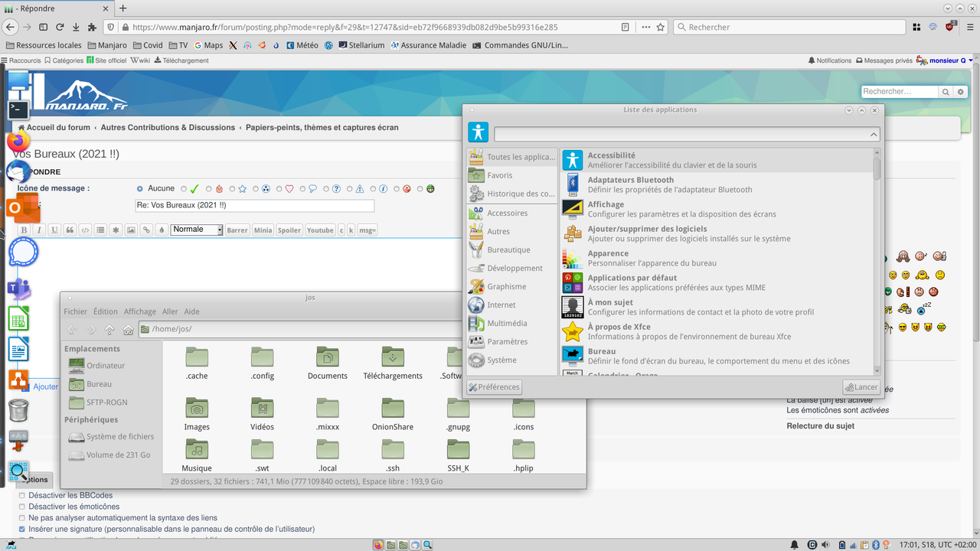The width and height of the screenshot is (980, 551).
Task: Click the application list vertical scrollbar
Action: [x=877, y=260]
